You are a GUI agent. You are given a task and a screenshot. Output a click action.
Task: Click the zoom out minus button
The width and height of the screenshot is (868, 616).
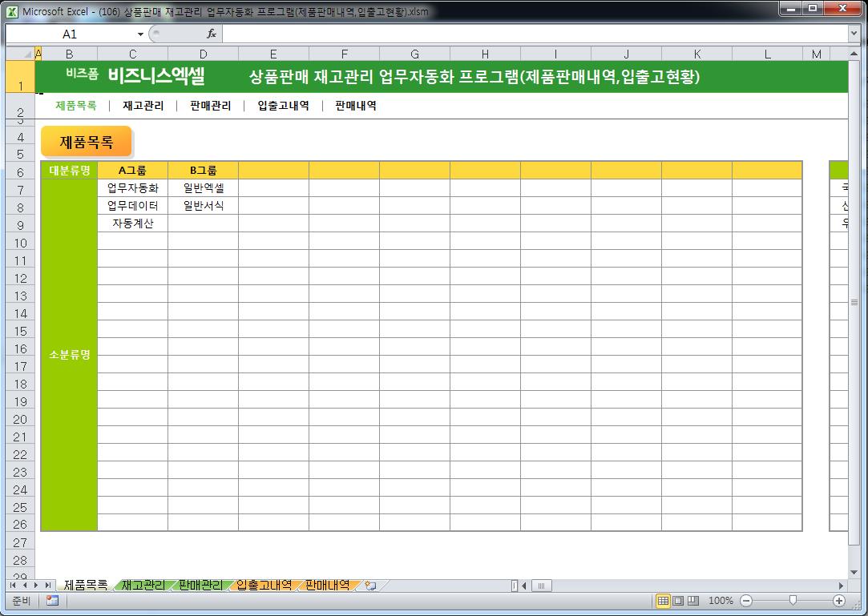(x=746, y=601)
